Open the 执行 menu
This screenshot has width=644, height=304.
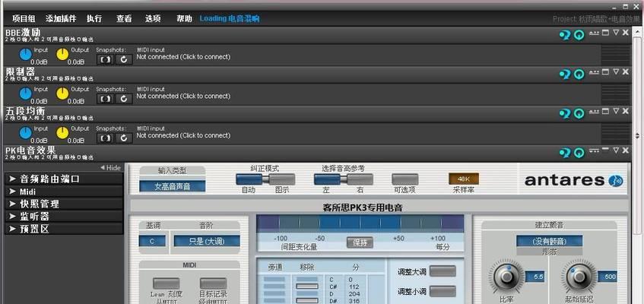pos(94,18)
